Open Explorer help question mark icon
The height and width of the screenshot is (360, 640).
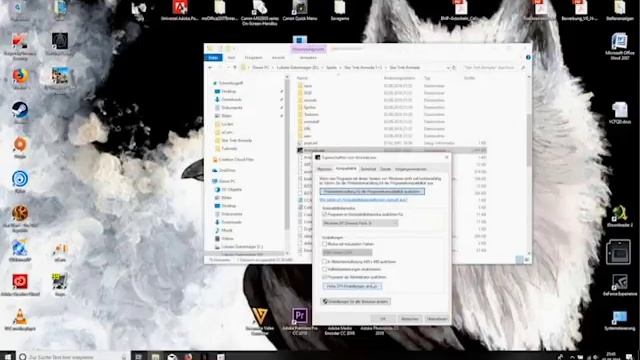point(528,58)
